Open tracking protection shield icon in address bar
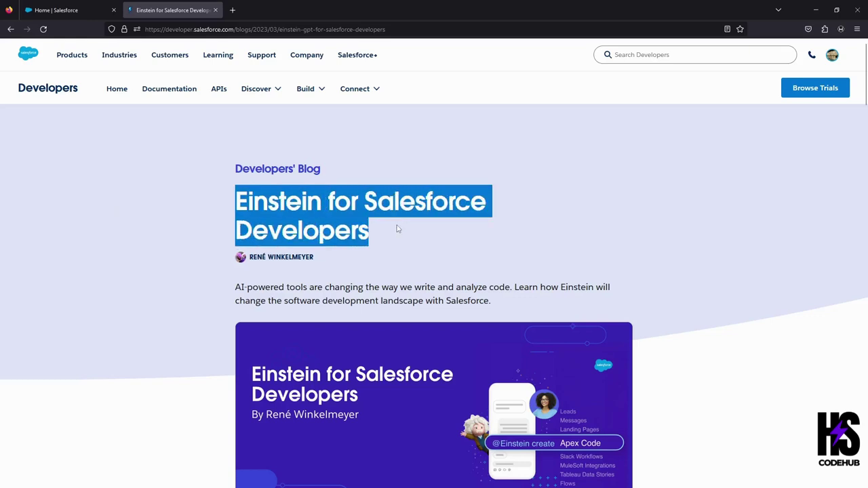The height and width of the screenshot is (488, 868). pyautogui.click(x=112, y=29)
